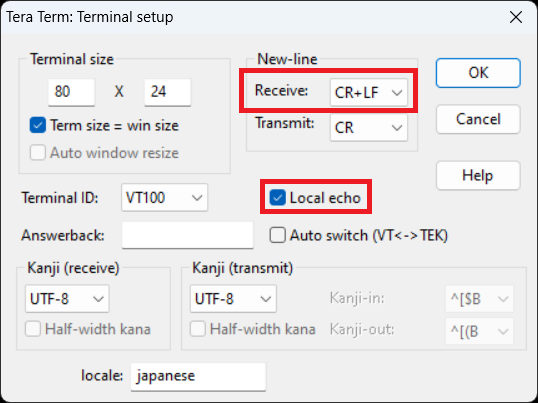The image size is (538, 403).
Task: Click the Answerback input field
Action: pos(187,235)
